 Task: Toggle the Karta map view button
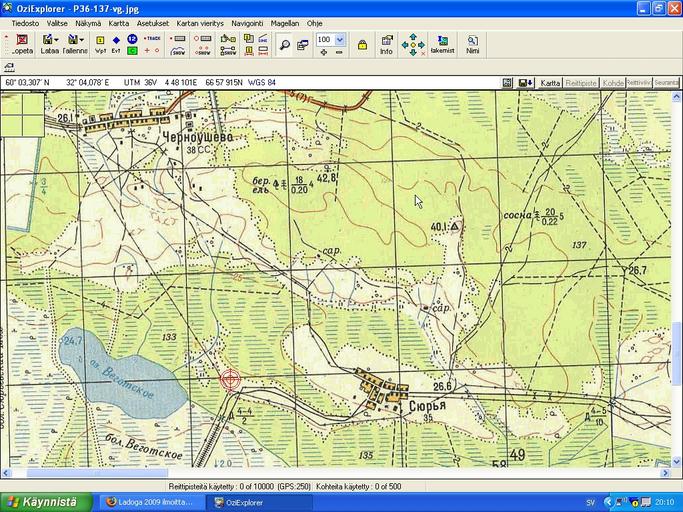(x=550, y=82)
